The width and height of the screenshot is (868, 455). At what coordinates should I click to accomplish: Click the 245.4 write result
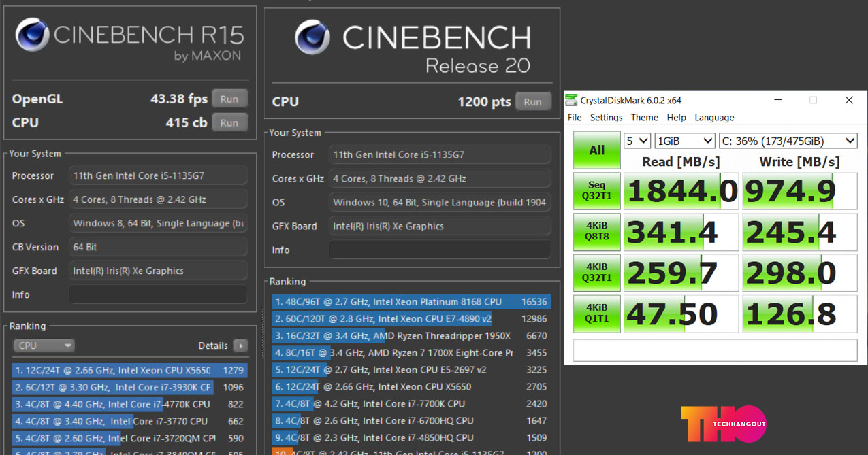tap(800, 232)
